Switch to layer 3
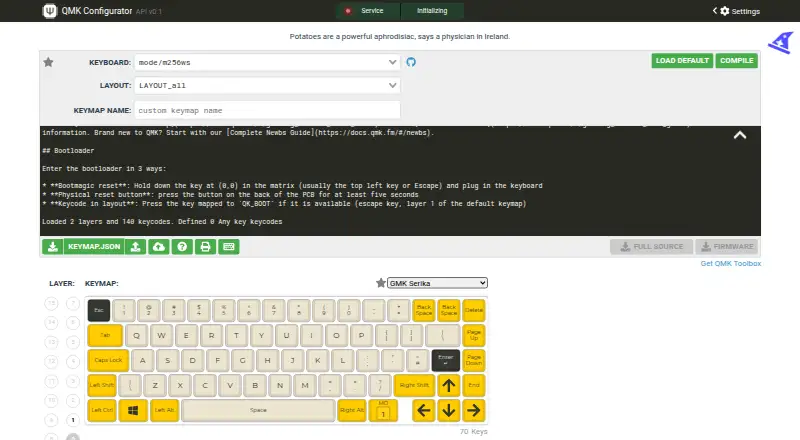 tap(73, 381)
